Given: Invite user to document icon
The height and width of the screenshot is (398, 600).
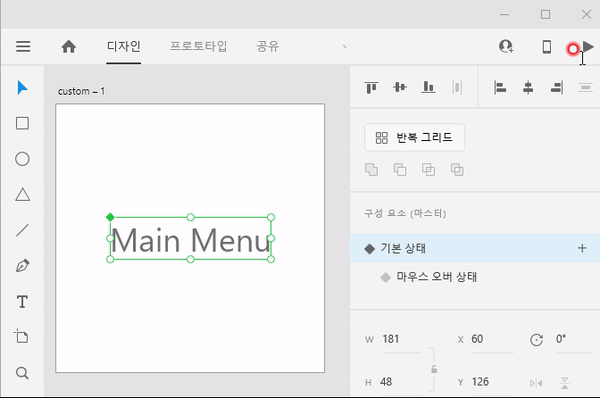Looking at the screenshot, I should pyautogui.click(x=506, y=47).
